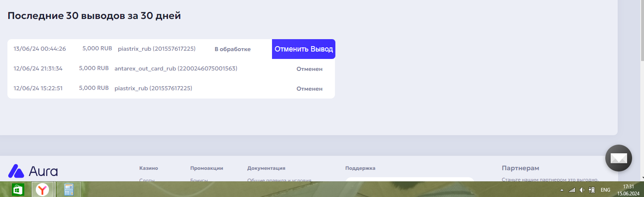Image resolution: width=644 pixels, height=197 pixels.
Task: Click piastrix_rub entry in 15:22:51 row
Action: click(153, 88)
